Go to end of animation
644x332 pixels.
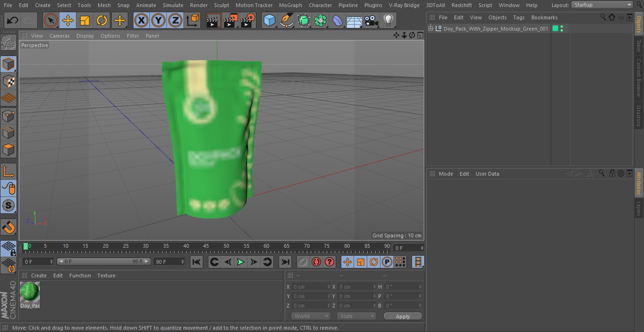[285, 262]
